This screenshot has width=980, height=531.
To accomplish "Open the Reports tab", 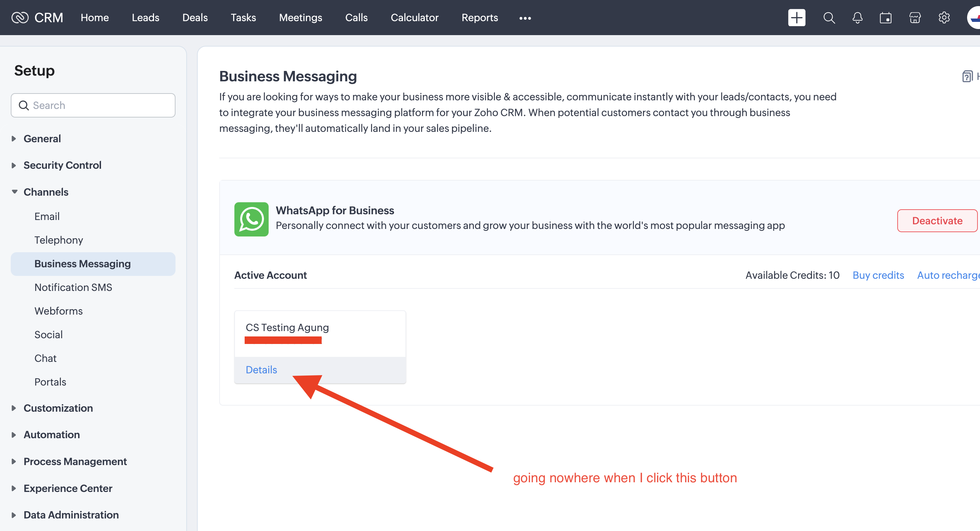I will click(479, 18).
